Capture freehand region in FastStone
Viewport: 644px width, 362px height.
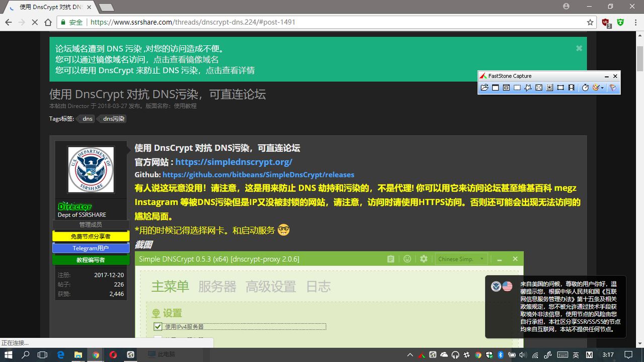click(x=528, y=87)
